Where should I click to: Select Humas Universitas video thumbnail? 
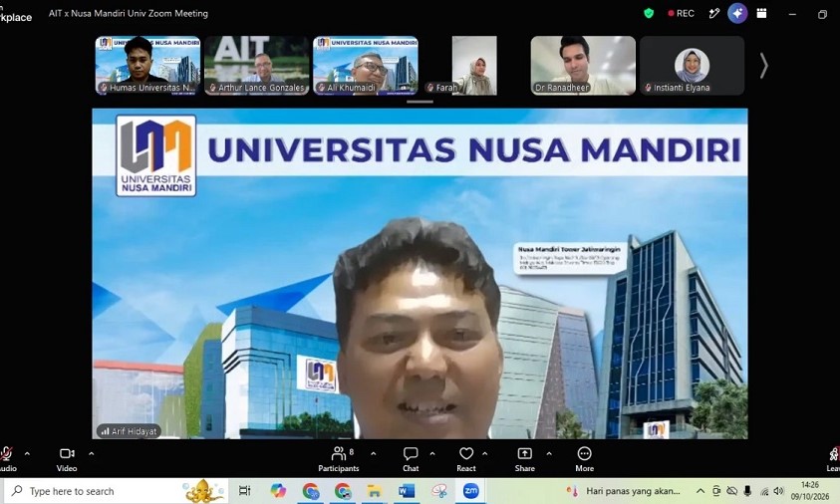pyautogui.click(x=147, y=66)
